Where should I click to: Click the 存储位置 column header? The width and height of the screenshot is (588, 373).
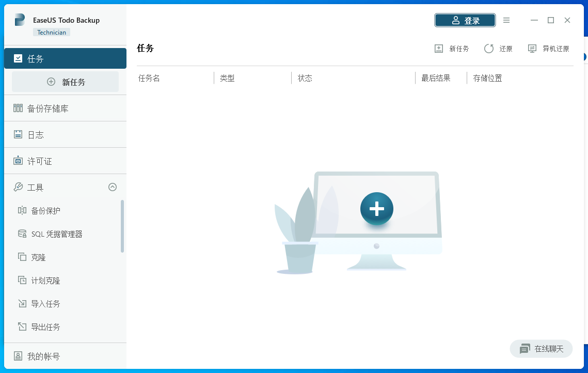[x=487, y=78]
